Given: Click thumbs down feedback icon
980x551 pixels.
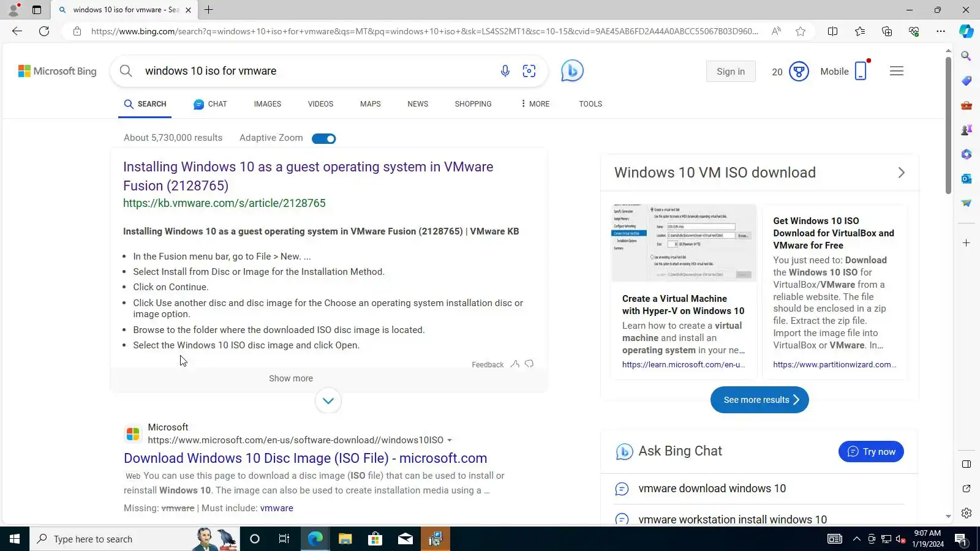Looking at the screenshot, I should [x=529, y=364].
